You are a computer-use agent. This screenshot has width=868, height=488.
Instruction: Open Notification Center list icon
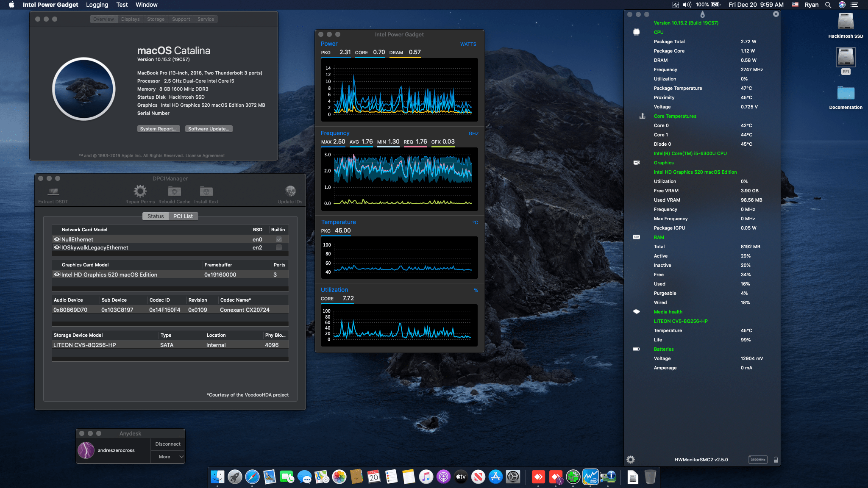tap(854, 5)
